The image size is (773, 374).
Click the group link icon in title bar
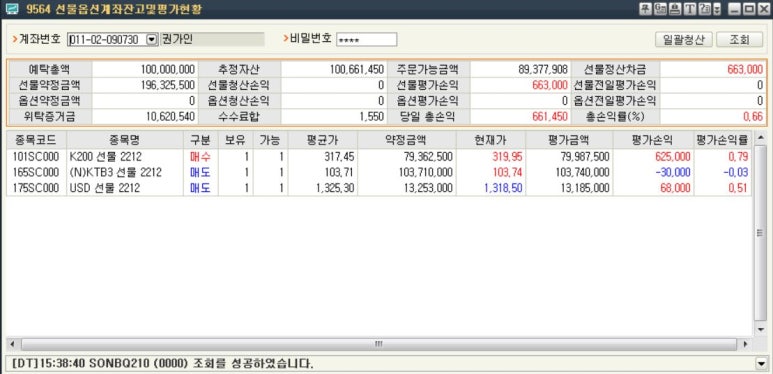pos(660,9)
